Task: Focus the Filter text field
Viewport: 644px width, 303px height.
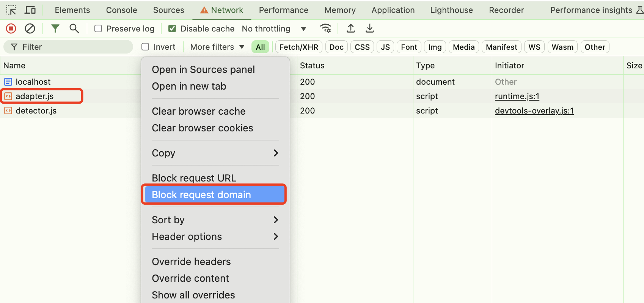Action: point(68,47)
